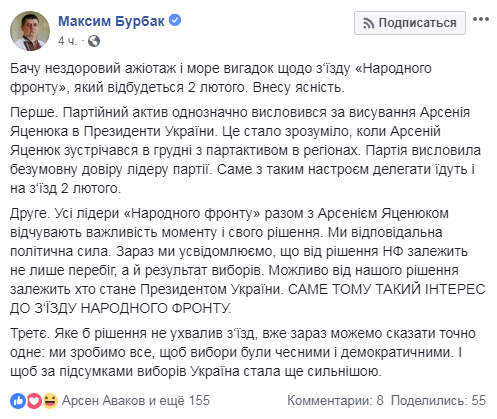Expand the Комментарии: 8 comments
This screenshot has width=497, height=419.
pyautogui.click(x=335, y=401)
